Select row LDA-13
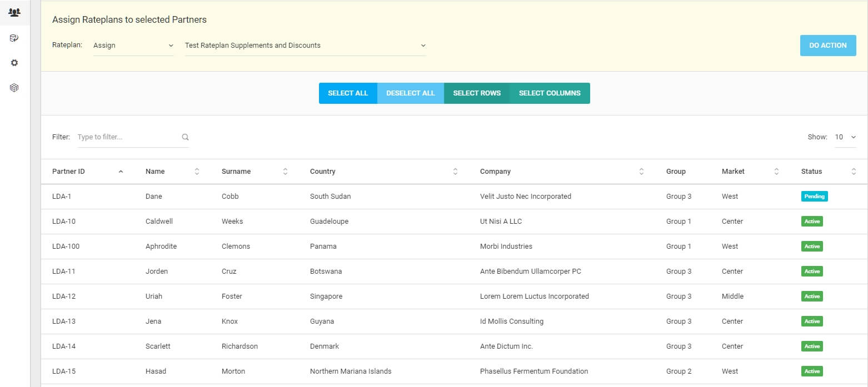 click(454, 321)
